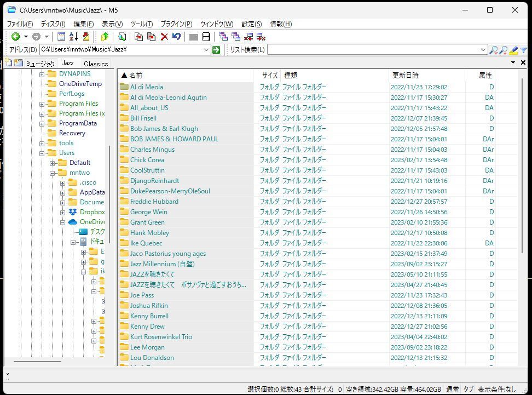The height and width of the screenshot is (395, 532).
Task: Expand the DYNAPINS tree node
Action: click(42, 75)
